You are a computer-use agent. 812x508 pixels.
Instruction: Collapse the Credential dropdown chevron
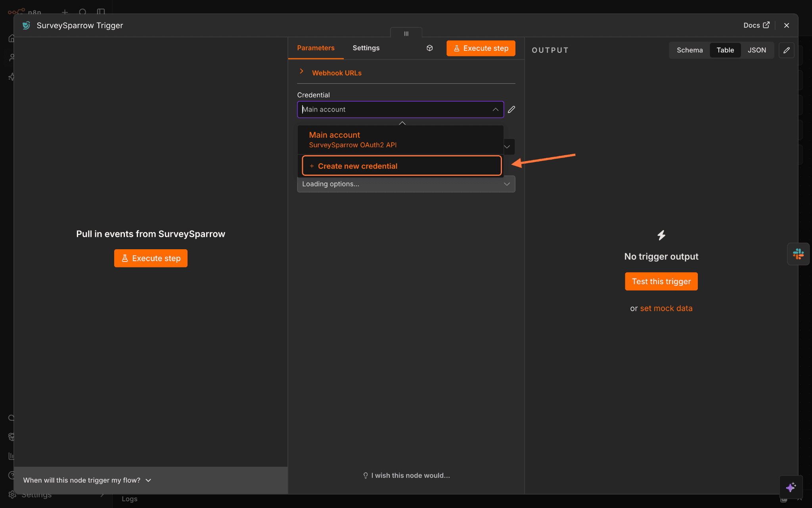click(496, 110)
